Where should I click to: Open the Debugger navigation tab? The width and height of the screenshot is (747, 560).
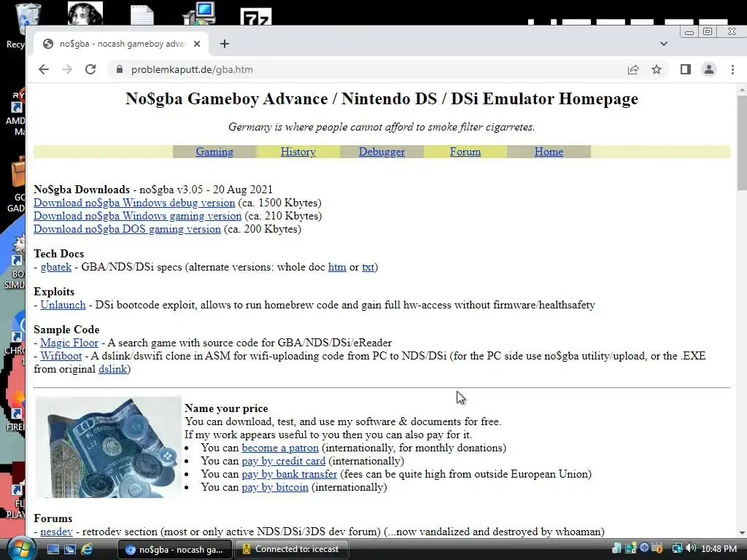382,152
